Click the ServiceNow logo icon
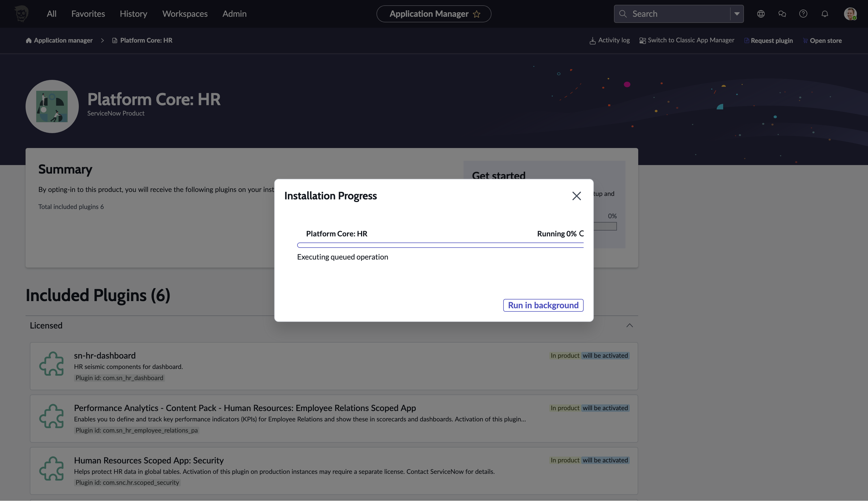Image resolution: width=868 pixels, height=501 pixels. click(21, 14)
